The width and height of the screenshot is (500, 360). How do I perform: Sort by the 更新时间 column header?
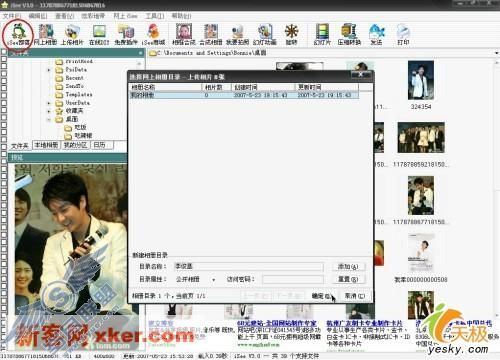pyautogui.click(x=327, y=87)
